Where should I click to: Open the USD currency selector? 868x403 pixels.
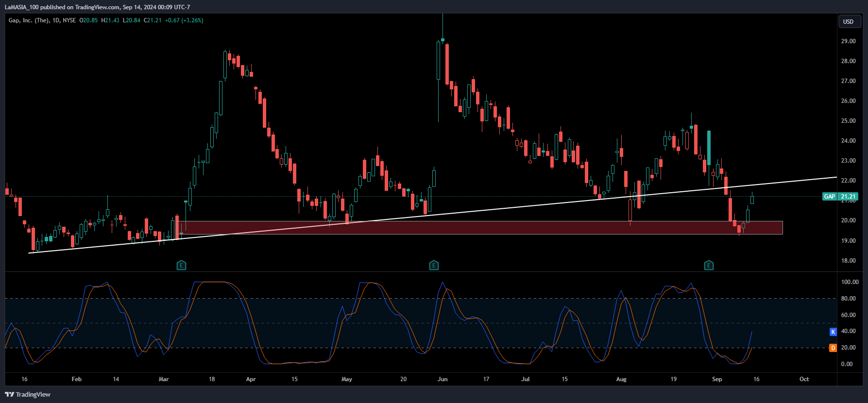click(x=850, y=21)
